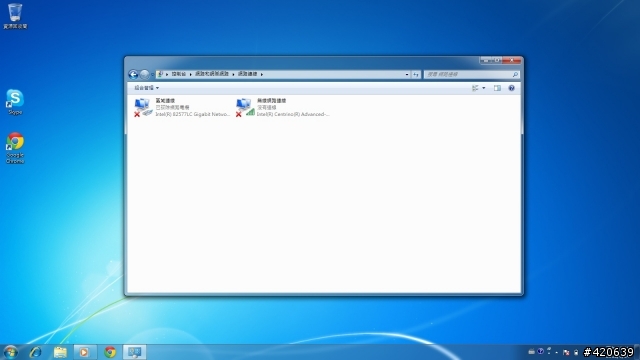
Task: Click the keyboard tray icon
Action: (x=531, y=351)
